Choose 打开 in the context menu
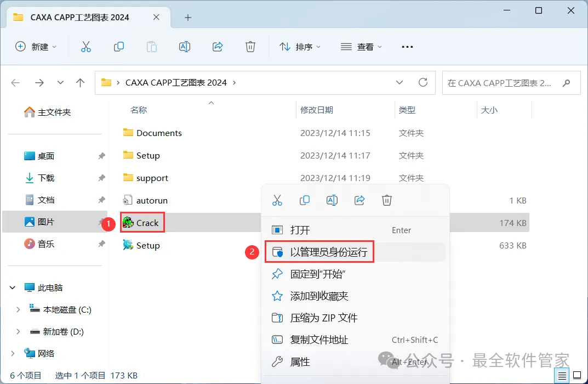This screenshot has height=384, width=588. click(355, 230)
